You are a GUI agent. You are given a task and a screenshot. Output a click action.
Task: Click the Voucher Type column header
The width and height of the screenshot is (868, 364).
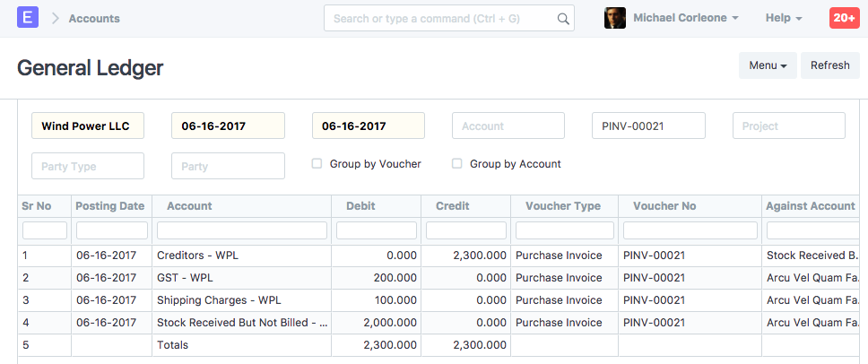click(x=563, y=206)
